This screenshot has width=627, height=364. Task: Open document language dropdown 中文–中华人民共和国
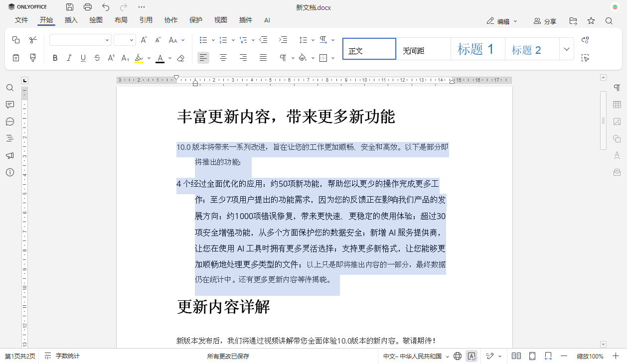pyautogui.click(x=416, y=356)
